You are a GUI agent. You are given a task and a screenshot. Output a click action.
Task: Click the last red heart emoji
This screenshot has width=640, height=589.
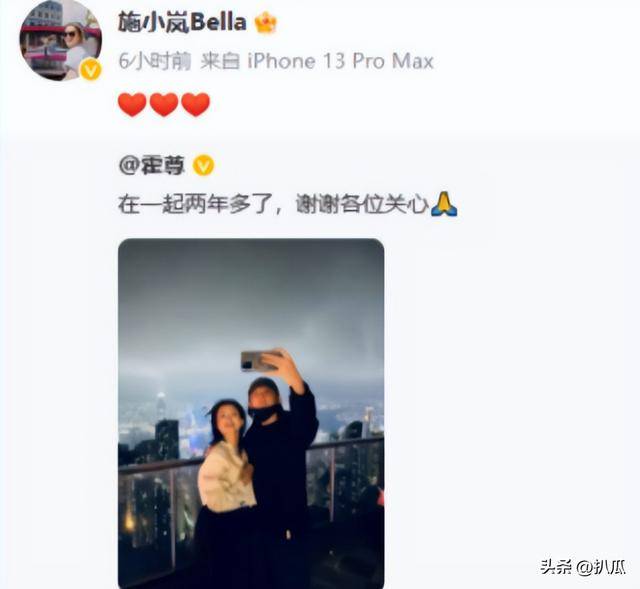(x=196, y=104)
